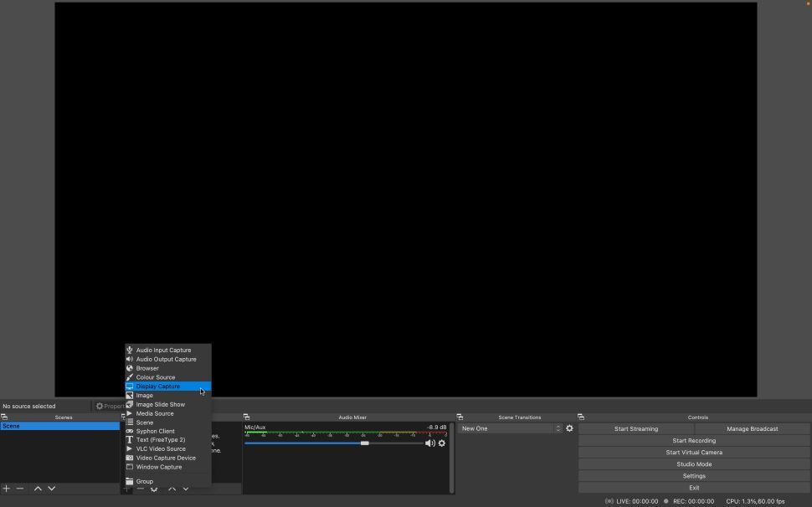812x507 pixels.
Task: Undock the Audio Mixer panel
Action: coord(246,417)
